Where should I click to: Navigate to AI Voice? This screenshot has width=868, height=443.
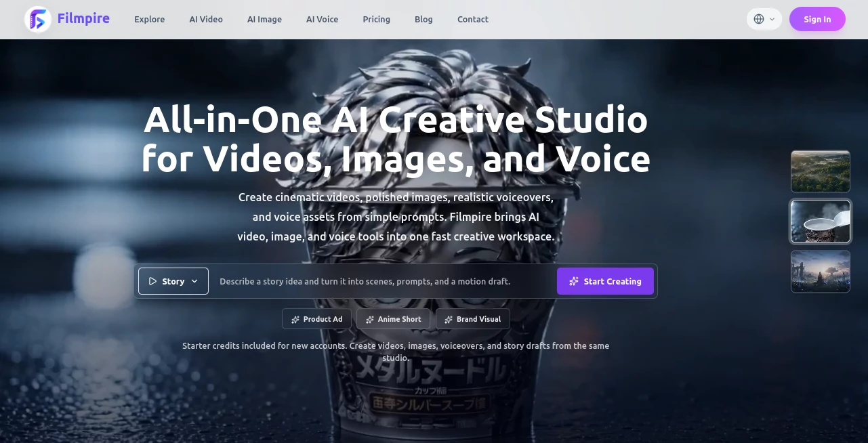[322, 19]
